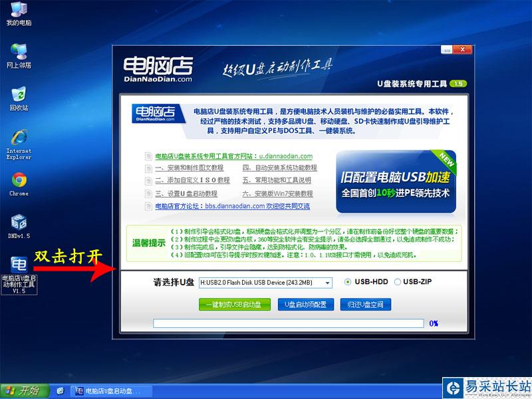
Task: Select the 网上邻居 desktop icon
Action: [x=19, y=56]
